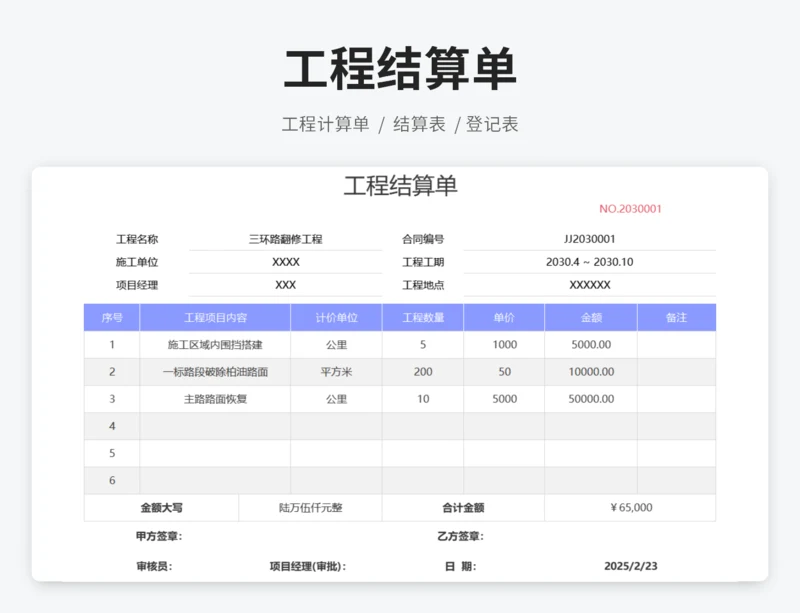Viewport: 800px width, 613px height.
Task: Click the 工程名称 label
Action: 137,239
